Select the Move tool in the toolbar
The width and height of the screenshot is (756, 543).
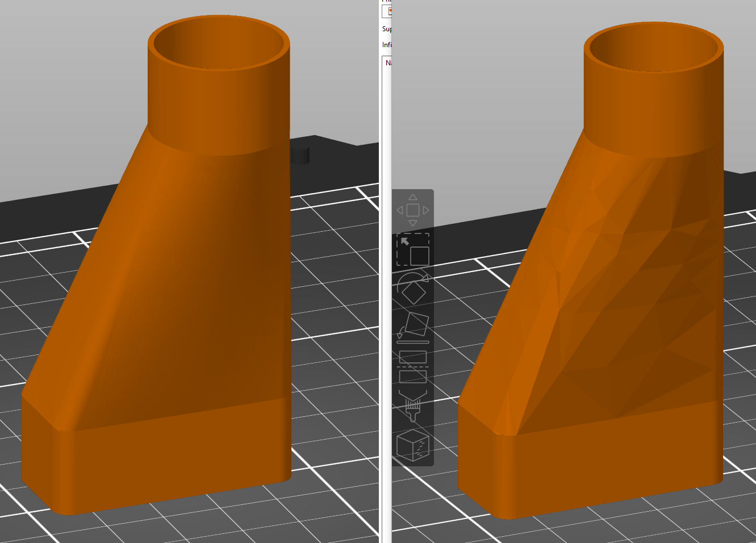coord(413,210)
